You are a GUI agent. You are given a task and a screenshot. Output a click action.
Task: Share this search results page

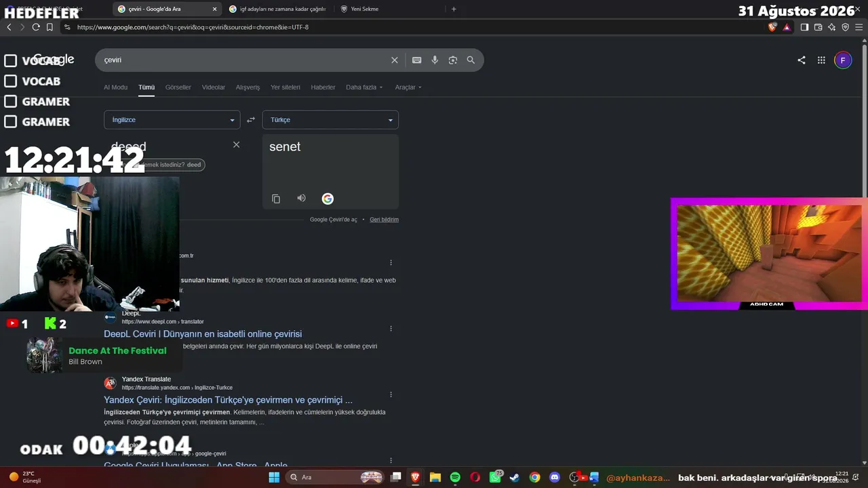[802, 60]
